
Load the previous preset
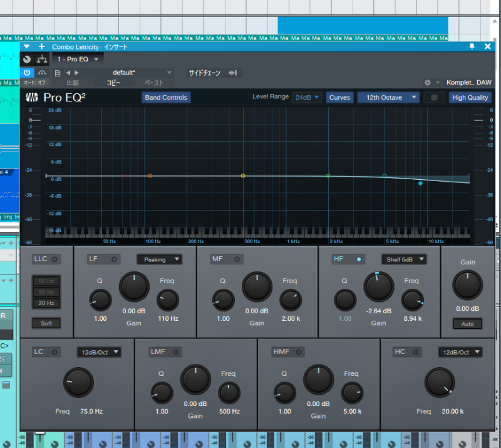click(x=68, y=73)
